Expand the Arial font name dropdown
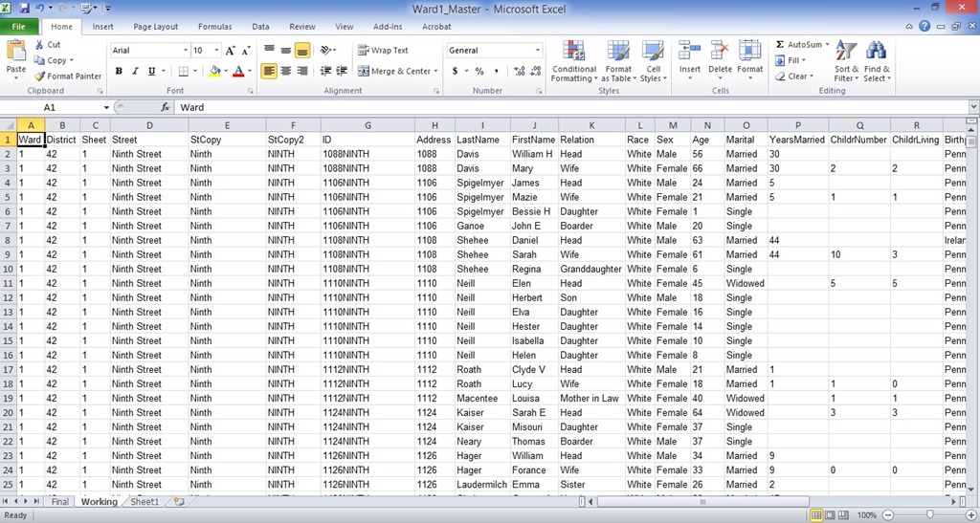This screenshot has width=980, height=523. (185, 51)
